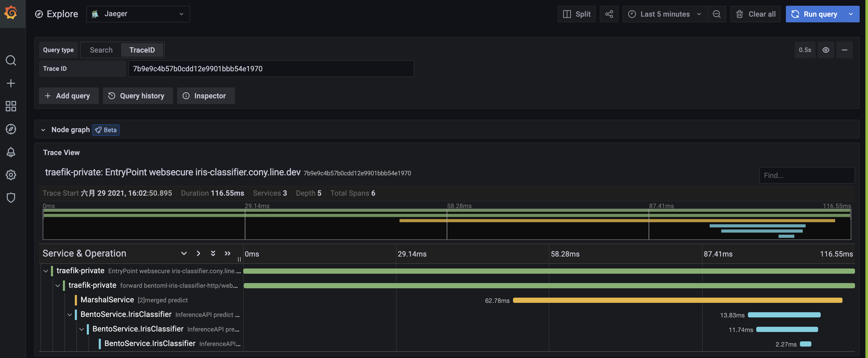Open the Jaeger data source dropdown
868x358 pixels.
click(138, 14)
